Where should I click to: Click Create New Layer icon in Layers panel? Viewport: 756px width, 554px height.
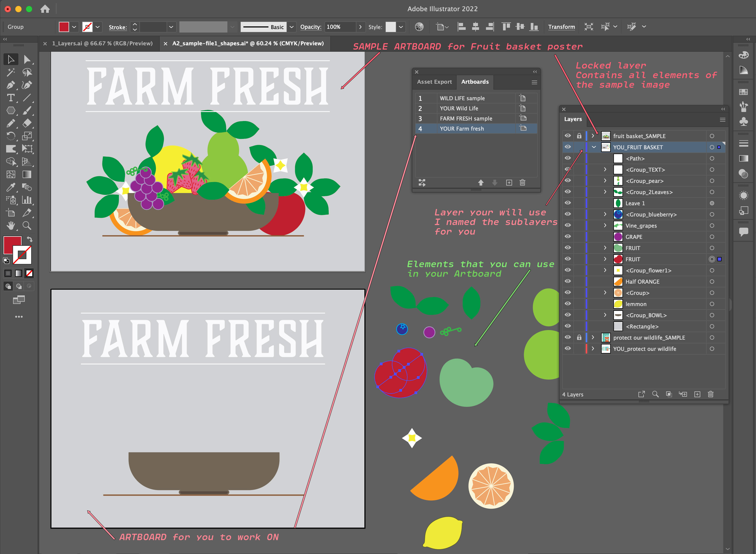[697, 394]
